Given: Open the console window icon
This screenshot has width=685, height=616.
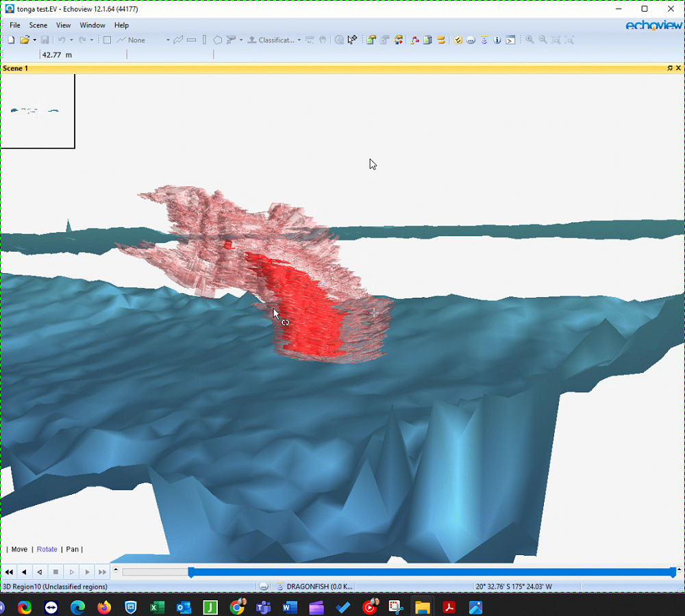Looking at the screenshot, I should tap(510, 40).
